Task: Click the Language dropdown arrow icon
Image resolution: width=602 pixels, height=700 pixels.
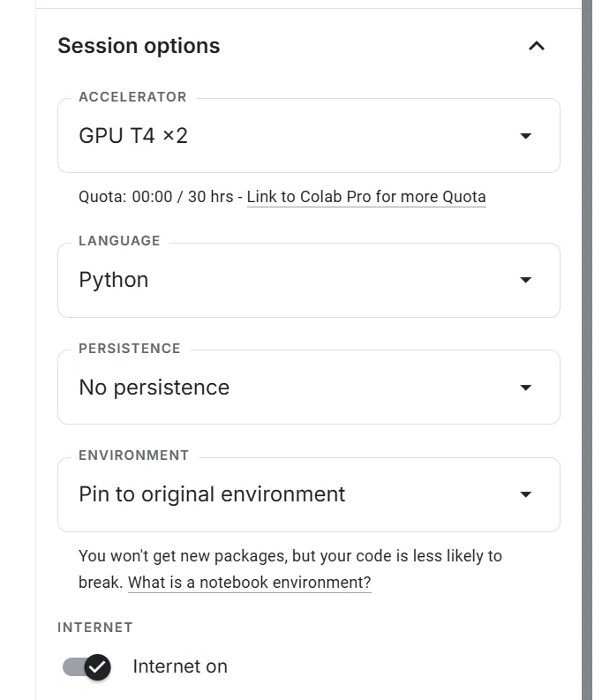Action: (x=526, y=280)
